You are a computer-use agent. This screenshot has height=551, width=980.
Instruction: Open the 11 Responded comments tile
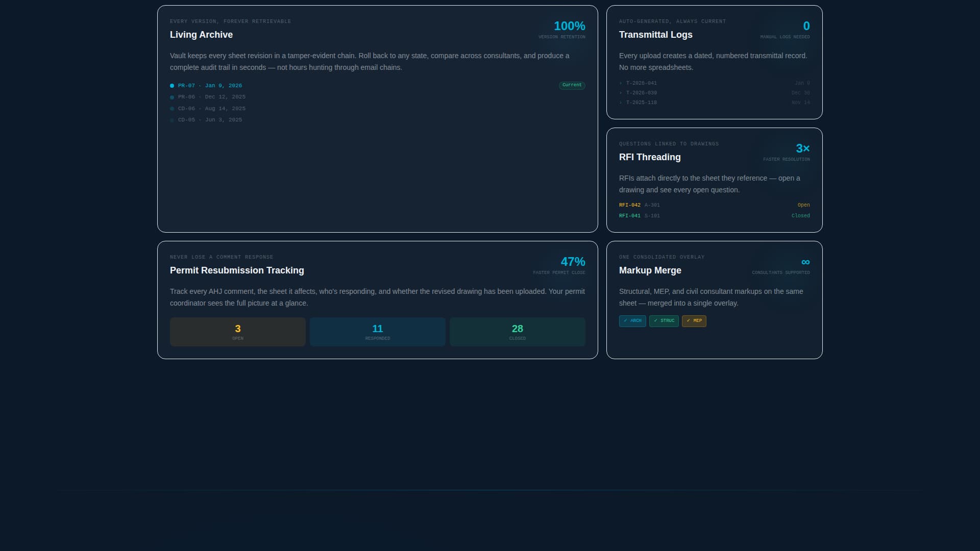tap(378, 332)
